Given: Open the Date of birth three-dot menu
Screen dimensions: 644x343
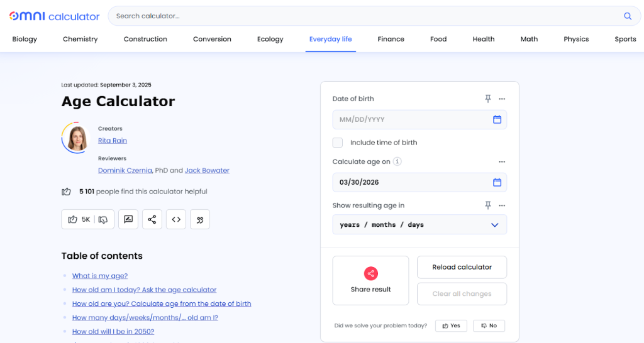Looking at the screenshot, I should click(502, 99).
